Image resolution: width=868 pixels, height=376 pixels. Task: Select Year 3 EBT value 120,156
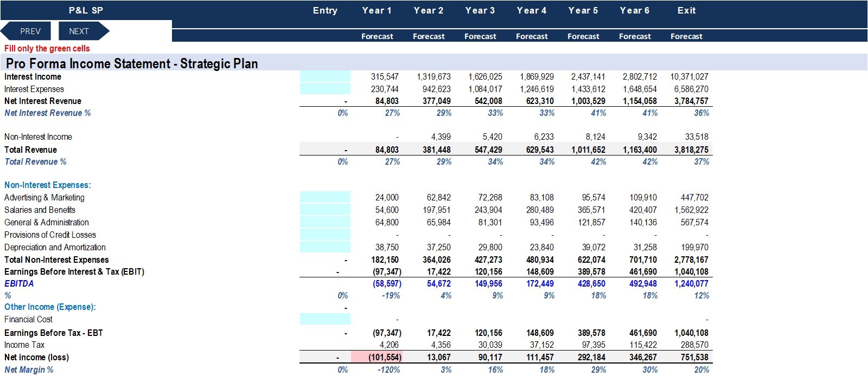tap(488, 333)
